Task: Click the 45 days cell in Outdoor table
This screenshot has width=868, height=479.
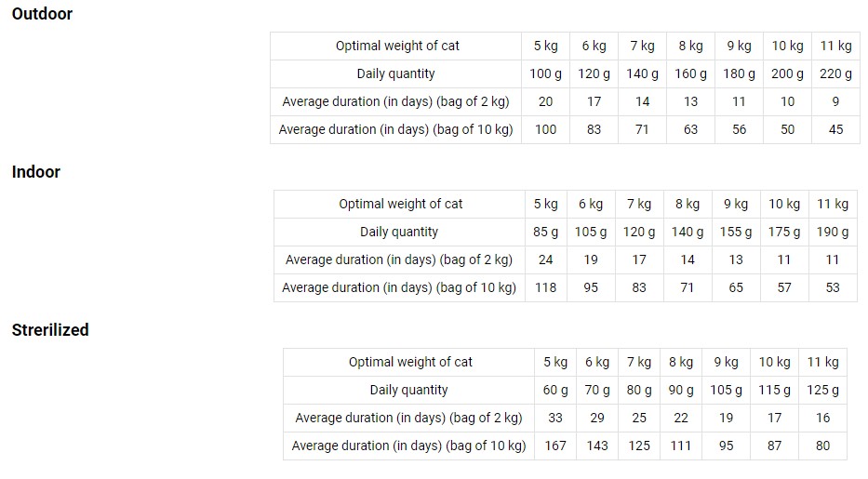Action: tap(835, 129)
